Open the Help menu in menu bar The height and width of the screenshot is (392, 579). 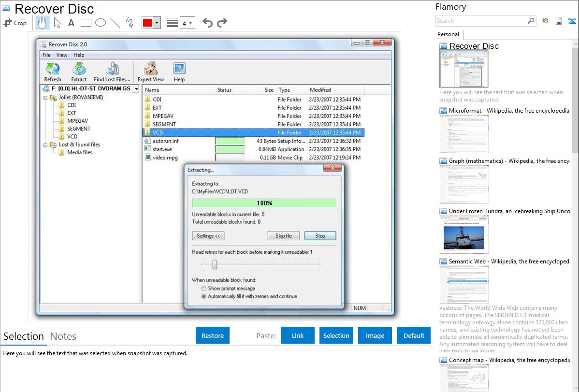pyautogui.click(x=79, y=55)
